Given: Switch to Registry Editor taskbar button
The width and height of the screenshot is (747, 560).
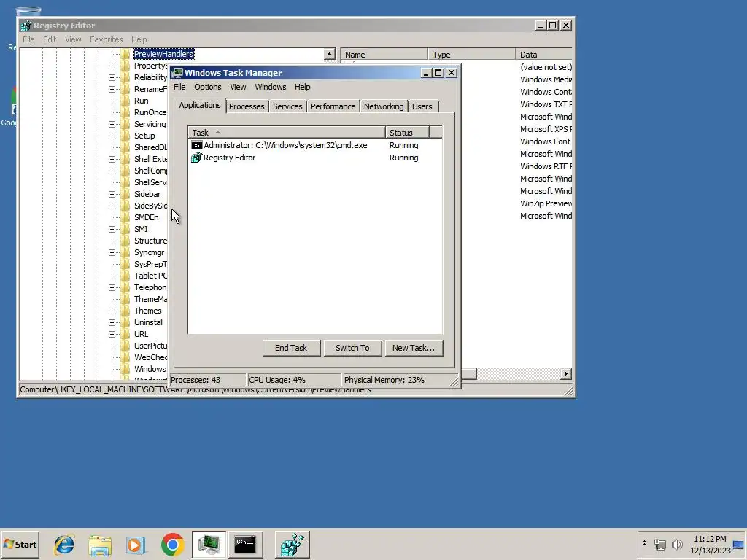Looking at the screenshot, I should (x=292, y=545).
